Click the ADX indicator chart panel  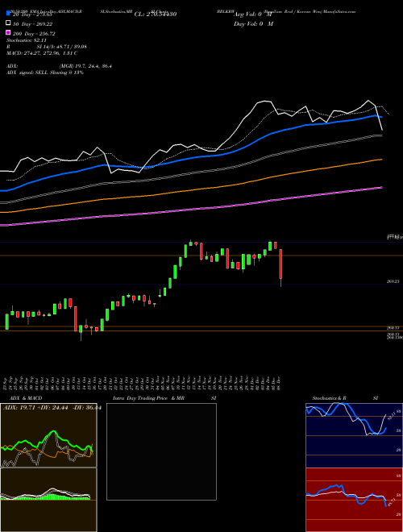[48, 435]
